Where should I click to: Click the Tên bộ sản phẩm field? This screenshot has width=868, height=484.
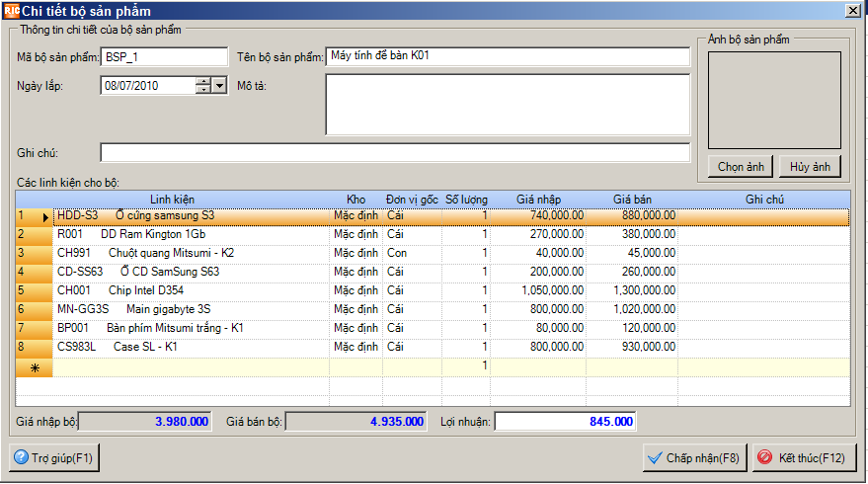[x=508, y=56]
